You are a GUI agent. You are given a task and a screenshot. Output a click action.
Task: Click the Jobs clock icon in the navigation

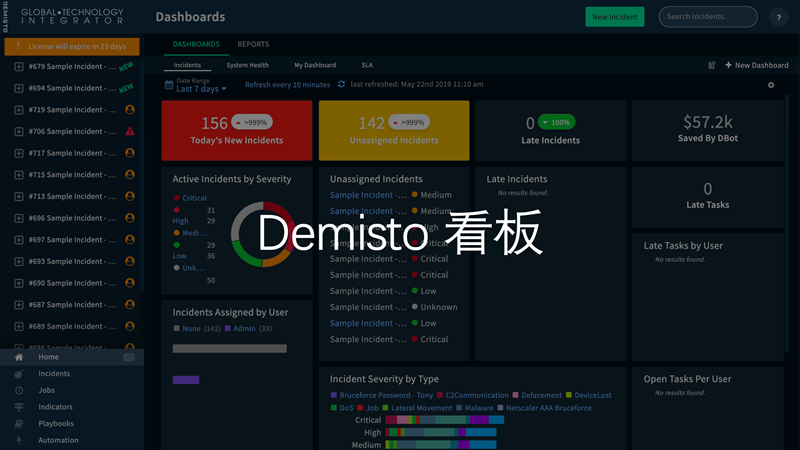[x=19, y=390]
